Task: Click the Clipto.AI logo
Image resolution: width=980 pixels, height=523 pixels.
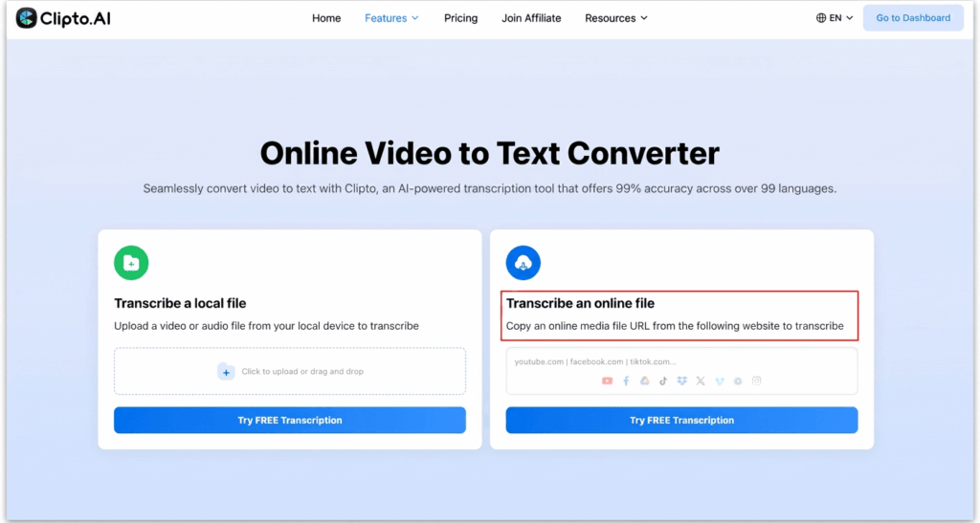Action: (x=63, y=18)
